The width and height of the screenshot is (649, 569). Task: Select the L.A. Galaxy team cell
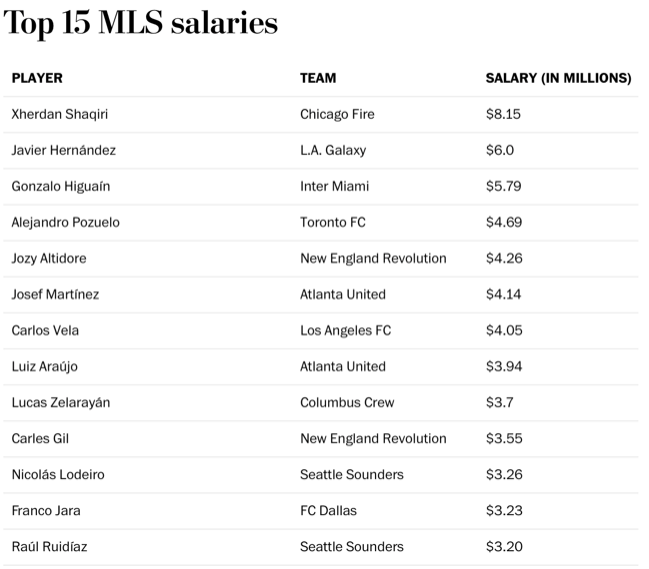(333, 150)
